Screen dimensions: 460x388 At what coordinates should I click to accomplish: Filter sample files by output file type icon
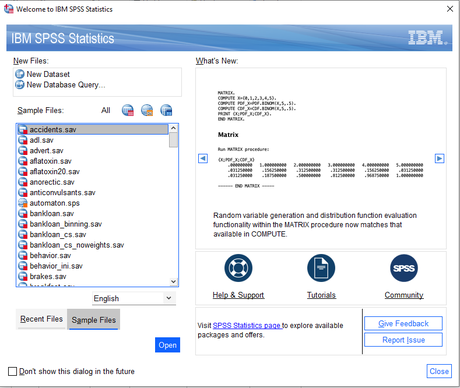click(x=166, y=110)
